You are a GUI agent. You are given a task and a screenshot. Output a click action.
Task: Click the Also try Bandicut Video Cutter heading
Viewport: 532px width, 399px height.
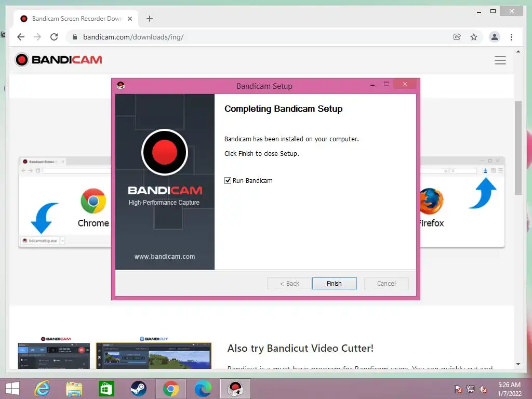pyautogui.click(x=300, y=348)
